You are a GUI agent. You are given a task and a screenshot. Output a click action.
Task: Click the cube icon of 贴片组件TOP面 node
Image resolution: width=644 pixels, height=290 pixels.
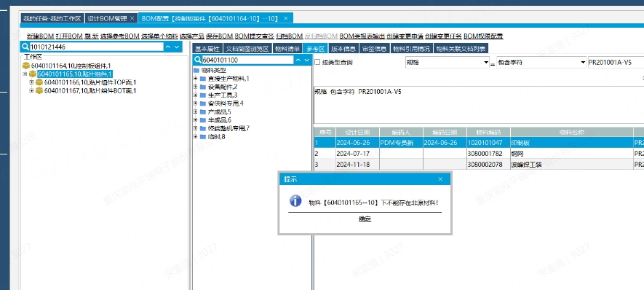(39, 82)
